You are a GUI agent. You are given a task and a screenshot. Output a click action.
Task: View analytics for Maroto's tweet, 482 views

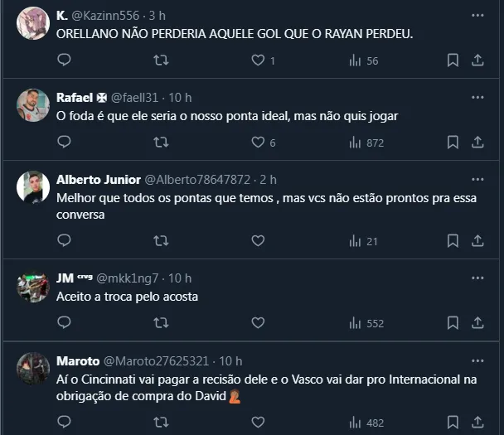(x=365, y=422)
